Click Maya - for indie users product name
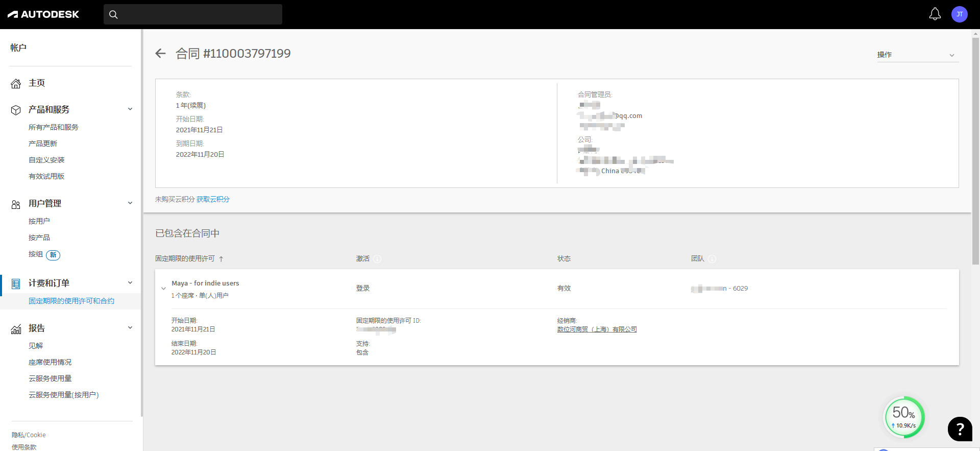Screen dimensions: 980x451 pyautogui.click(x=205, y=283)
